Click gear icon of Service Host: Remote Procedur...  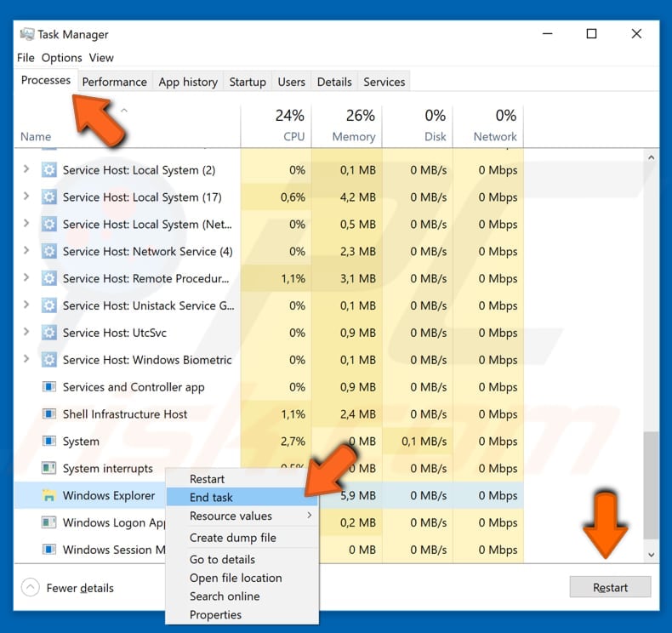pos(48,278)
